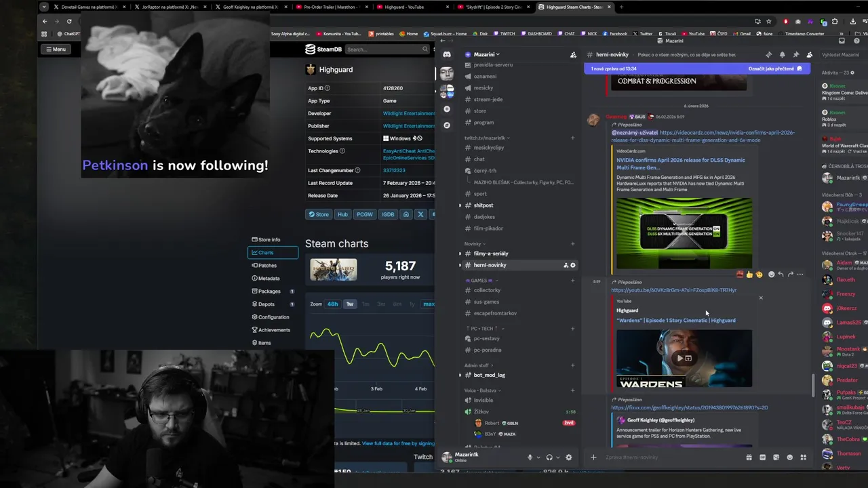
Task: Open more message options ellipsis
Action: tap(800, 274)
